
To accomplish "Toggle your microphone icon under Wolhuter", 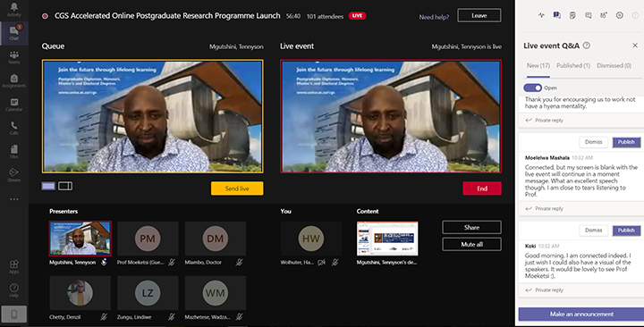I will pos(335,262).
